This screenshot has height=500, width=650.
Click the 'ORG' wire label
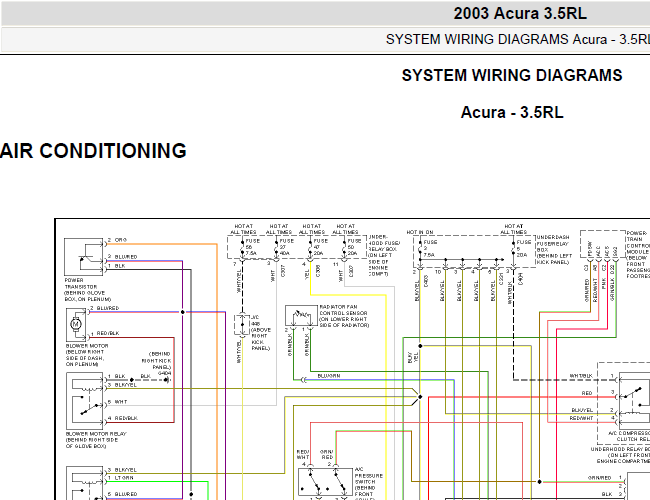click(x=121, y=240)
